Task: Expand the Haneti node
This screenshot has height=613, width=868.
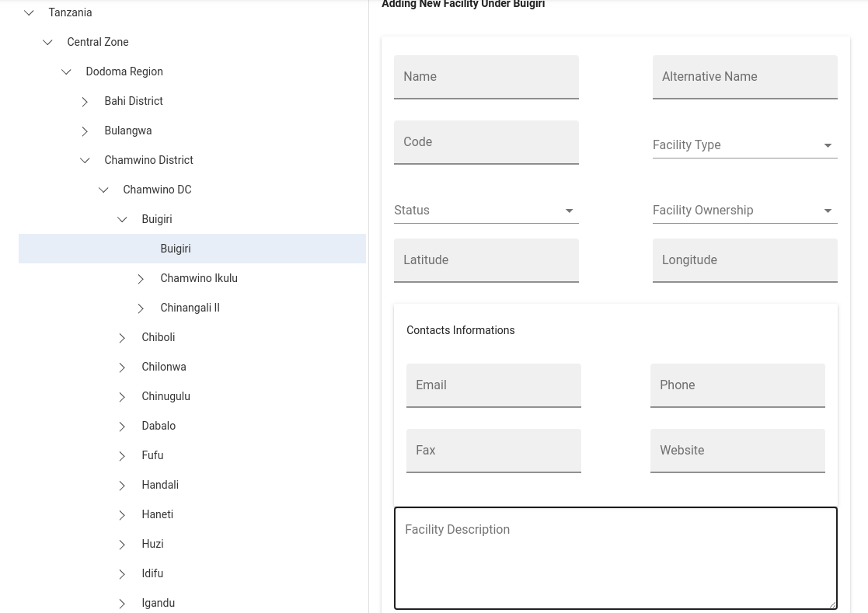Action: [122, 515]
